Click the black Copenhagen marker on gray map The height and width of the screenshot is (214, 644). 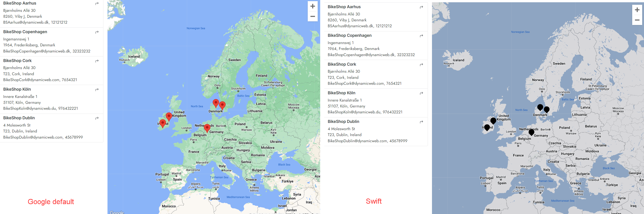(x=547, y=109)
